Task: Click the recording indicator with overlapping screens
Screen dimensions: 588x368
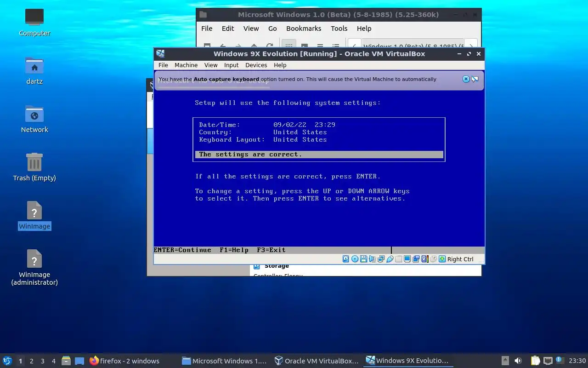Action: pos(416,259)
